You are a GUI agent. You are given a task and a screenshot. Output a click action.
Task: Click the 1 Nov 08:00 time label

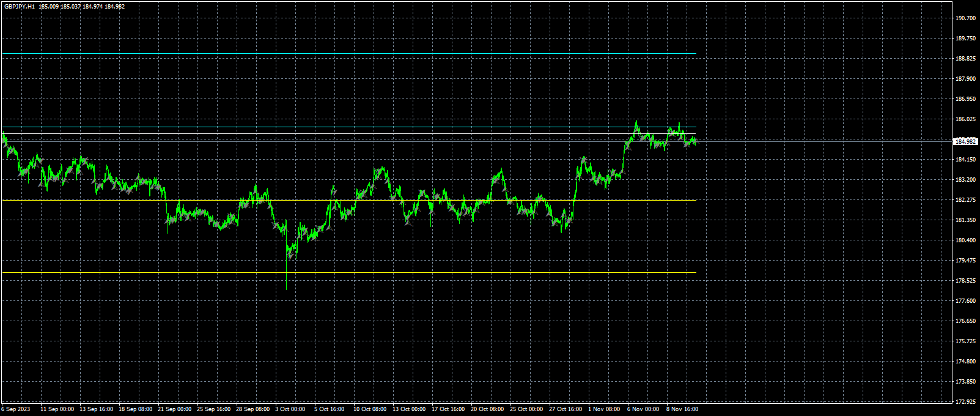(604, 409)
